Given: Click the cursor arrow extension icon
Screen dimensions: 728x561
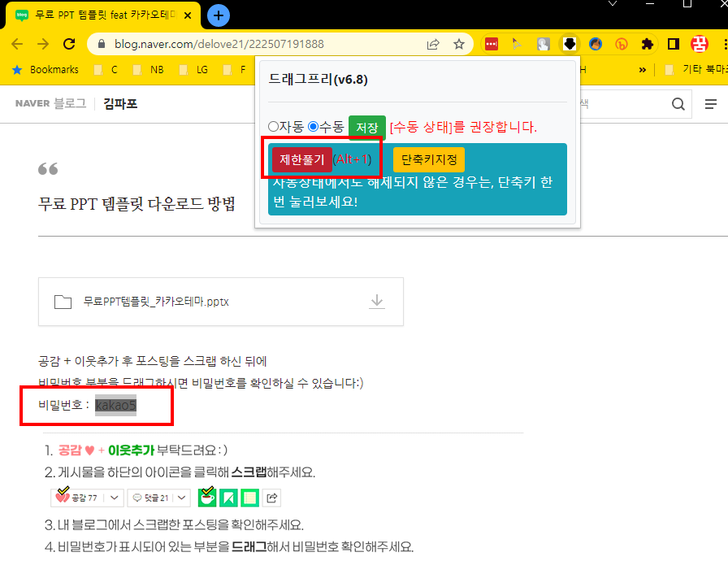Looking at the screenshot, I should click(x=517, y=44).
